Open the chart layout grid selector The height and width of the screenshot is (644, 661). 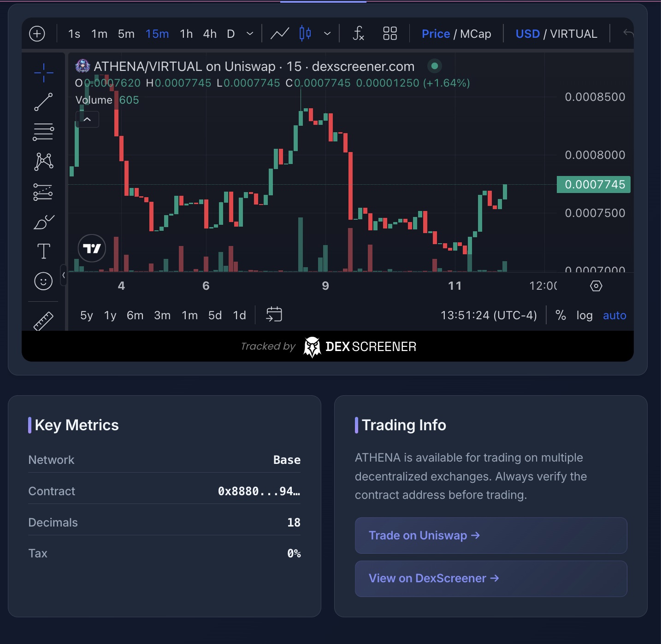tap(390, 33)
